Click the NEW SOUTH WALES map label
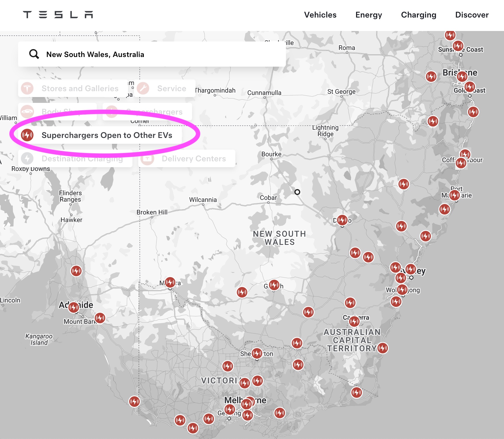The image size is (504, 439). (x=279, y=238)
